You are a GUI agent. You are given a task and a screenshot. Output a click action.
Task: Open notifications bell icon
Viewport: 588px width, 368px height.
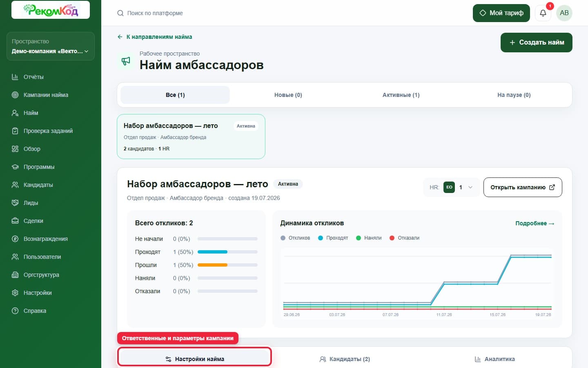[x=543, y=13]
